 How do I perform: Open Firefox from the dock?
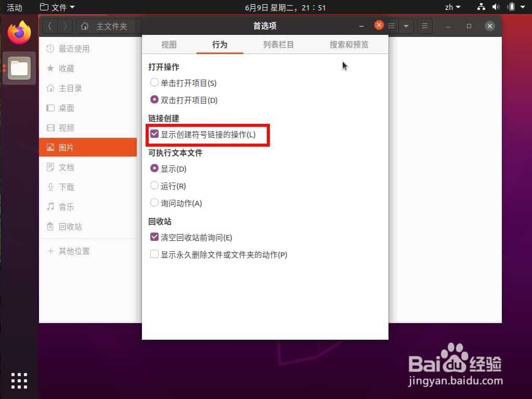tap(19, 32)
